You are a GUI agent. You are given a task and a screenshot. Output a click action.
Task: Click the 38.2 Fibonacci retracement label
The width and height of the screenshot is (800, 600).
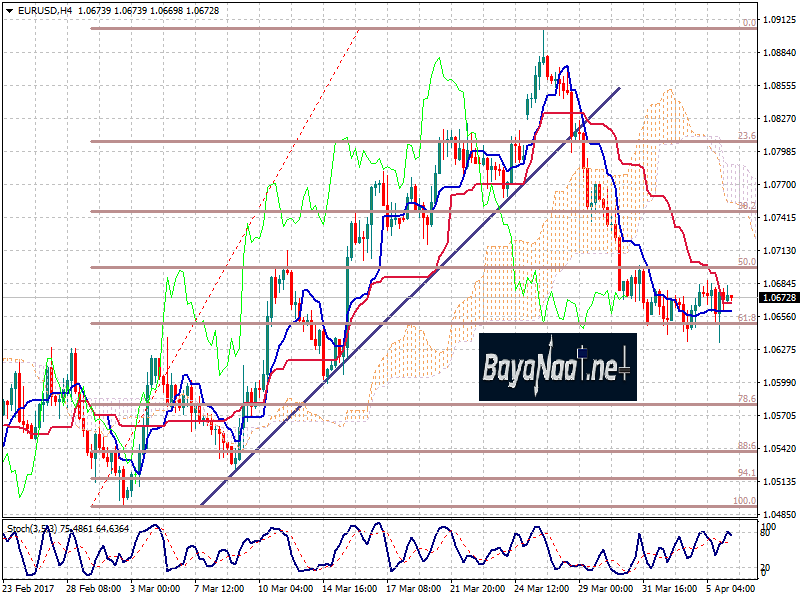(746, 205)
